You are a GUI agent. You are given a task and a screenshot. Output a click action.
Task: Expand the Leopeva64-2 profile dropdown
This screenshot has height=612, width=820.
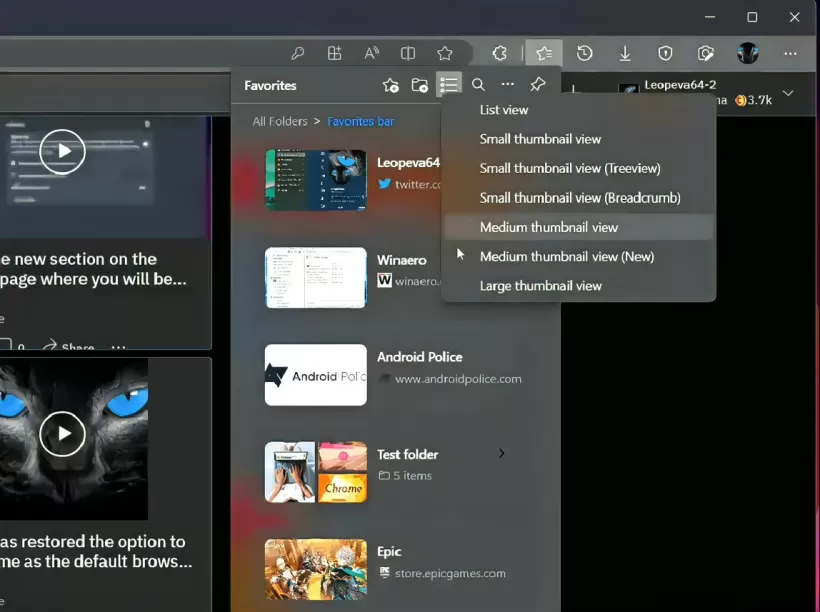pyautogui.click(x=788, y=94)
